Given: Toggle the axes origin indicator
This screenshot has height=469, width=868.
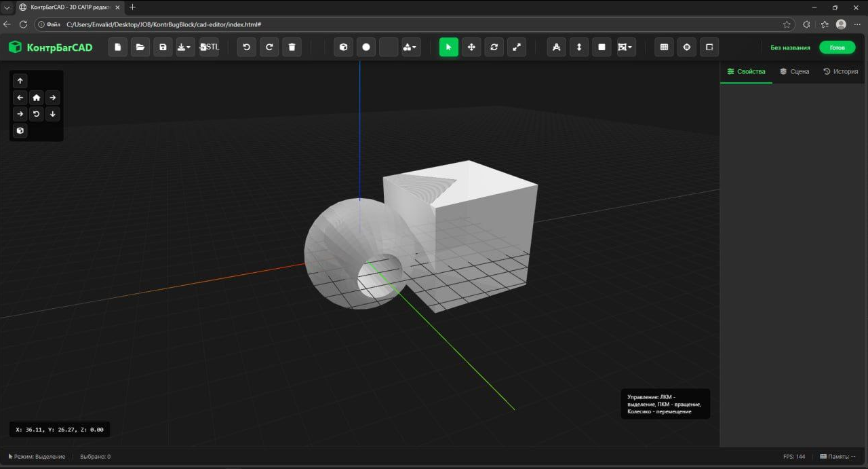Looking at the screenshot, I should pos(686,47).
